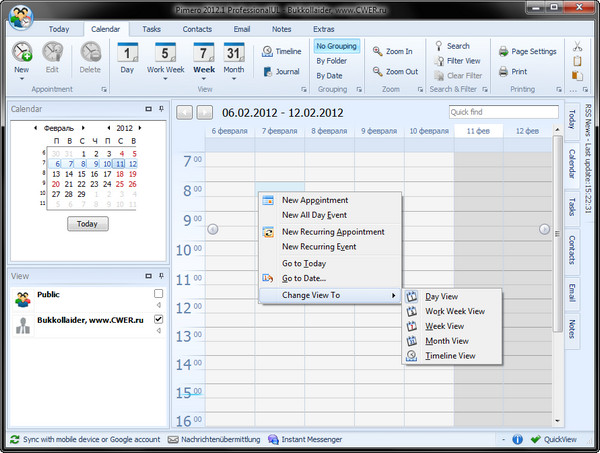Go to previous week arrow button

coord(184,112)
